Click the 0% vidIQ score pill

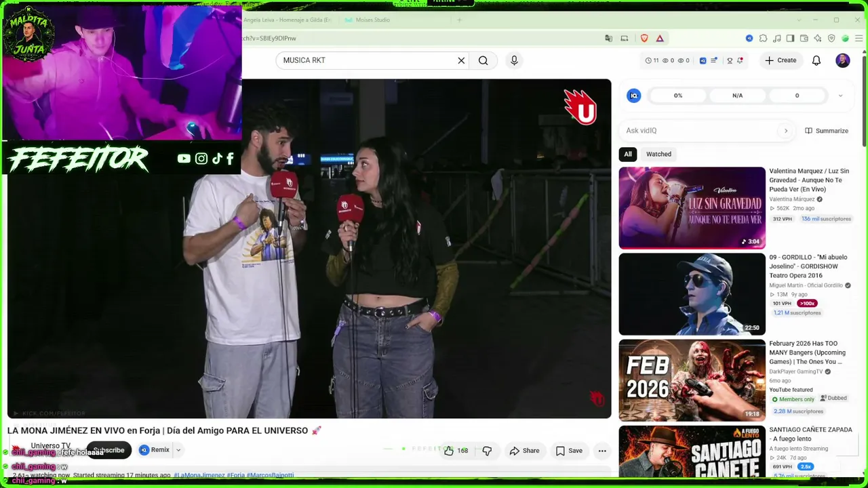coord(678,96)
